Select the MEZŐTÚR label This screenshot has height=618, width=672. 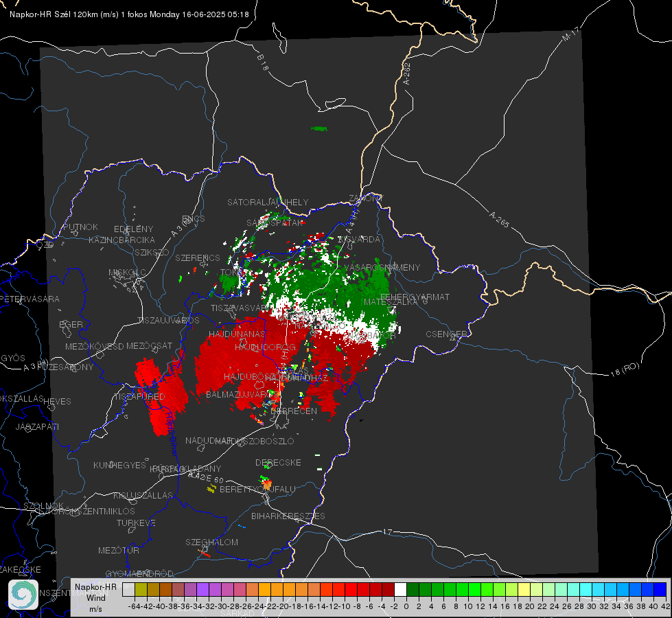coord(119,550)
